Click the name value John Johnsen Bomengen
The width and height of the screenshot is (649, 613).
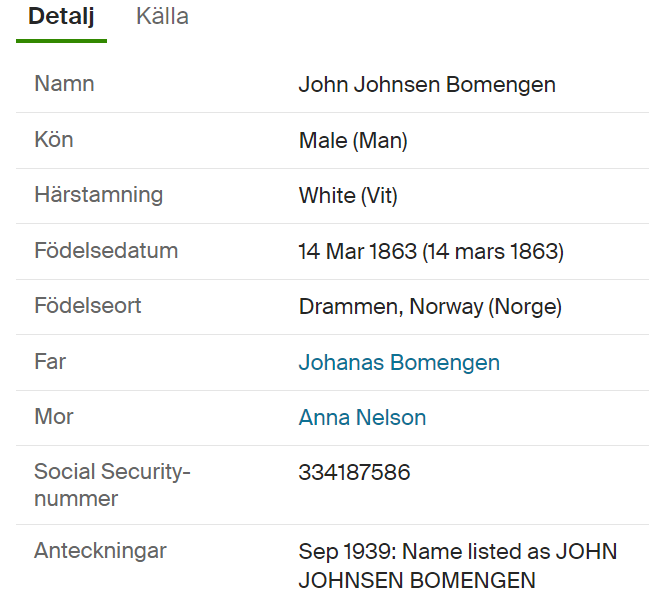(427, 85)
